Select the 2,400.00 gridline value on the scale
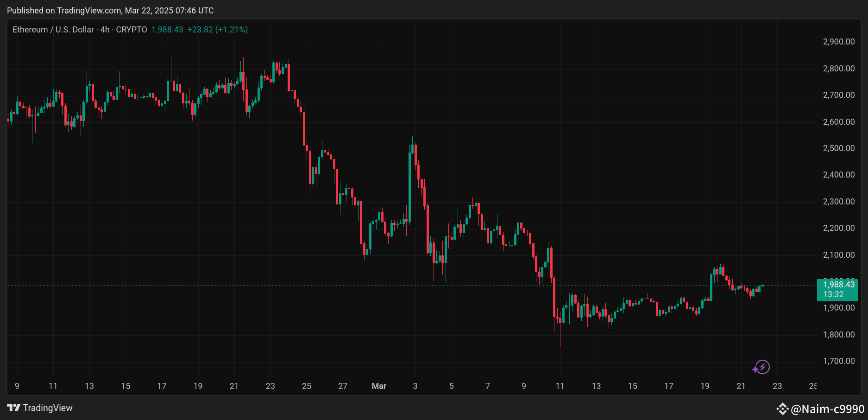The width and height of the screenshot is (868, 420). point(838,174)
